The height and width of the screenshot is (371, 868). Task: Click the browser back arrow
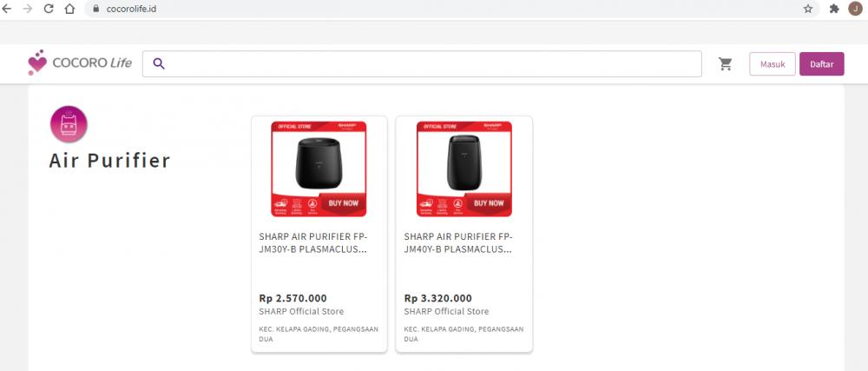[x=7, y=9]
